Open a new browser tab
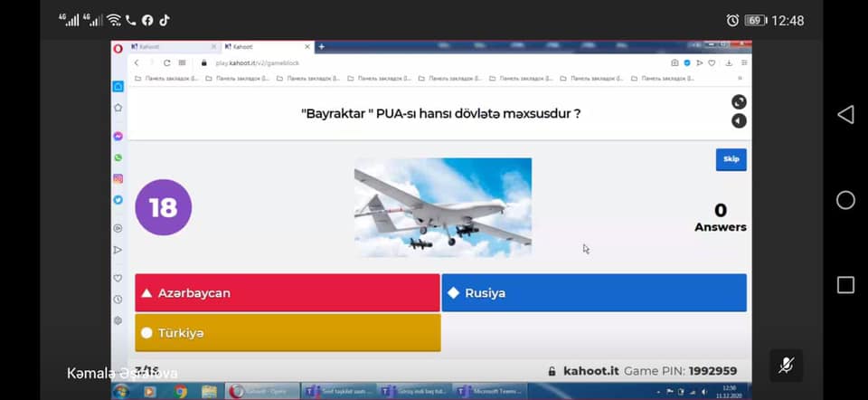The width and height of the screenshot is (868, 400). point(322,47)
